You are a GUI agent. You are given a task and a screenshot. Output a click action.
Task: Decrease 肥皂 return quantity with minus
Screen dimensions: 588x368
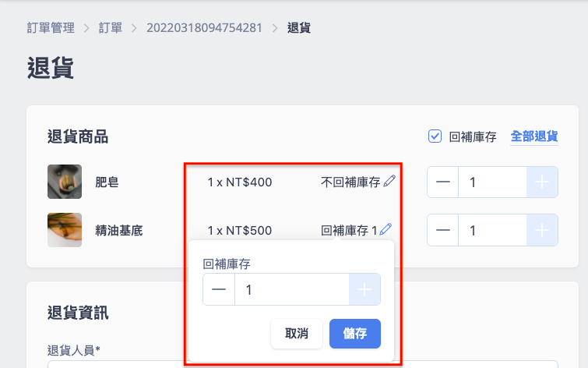443,182
